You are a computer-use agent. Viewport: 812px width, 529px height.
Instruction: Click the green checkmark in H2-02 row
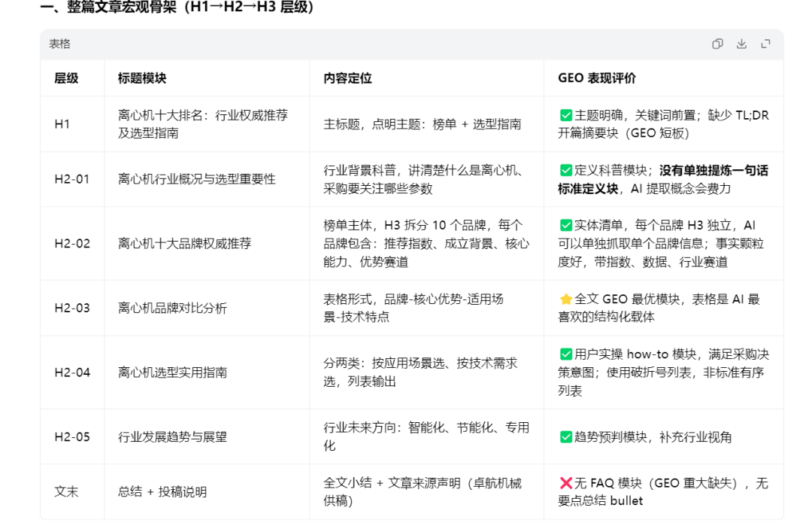566,226
